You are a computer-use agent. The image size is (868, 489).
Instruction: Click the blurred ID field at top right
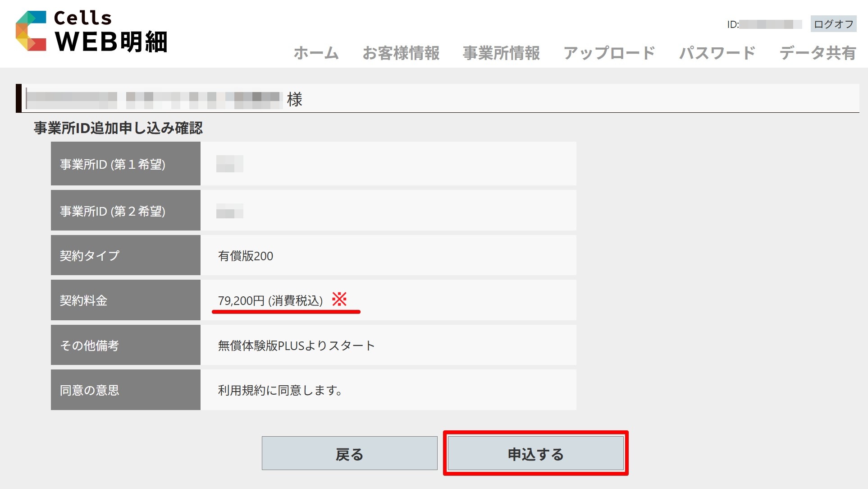click(770, 24)
